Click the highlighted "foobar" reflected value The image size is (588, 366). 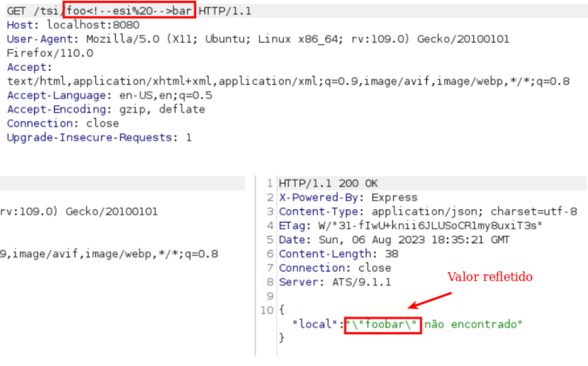[382, 324]
